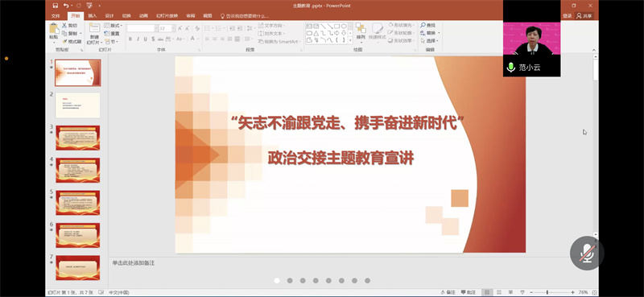Toggle center text alignment

(x=215, y=39)
